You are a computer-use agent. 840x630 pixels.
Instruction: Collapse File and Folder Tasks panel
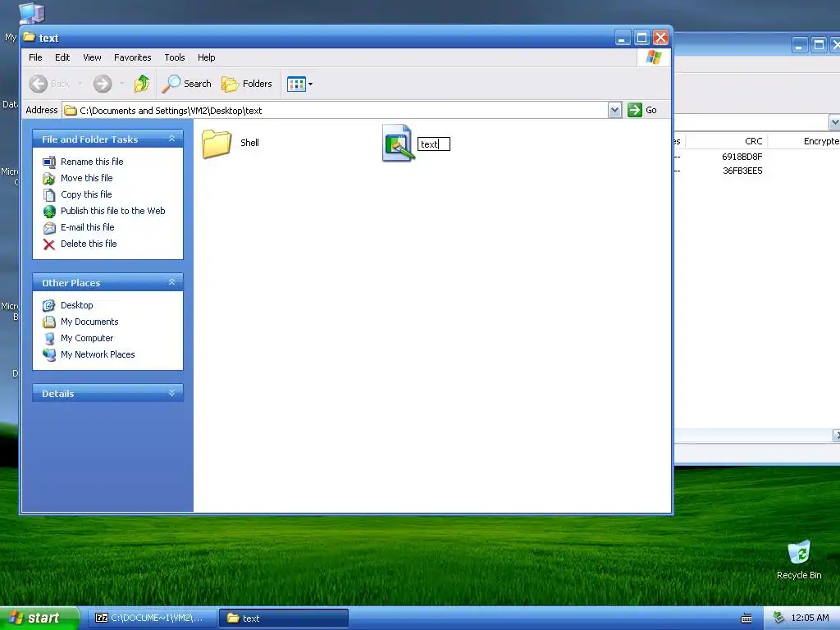[x=172, y=139]
